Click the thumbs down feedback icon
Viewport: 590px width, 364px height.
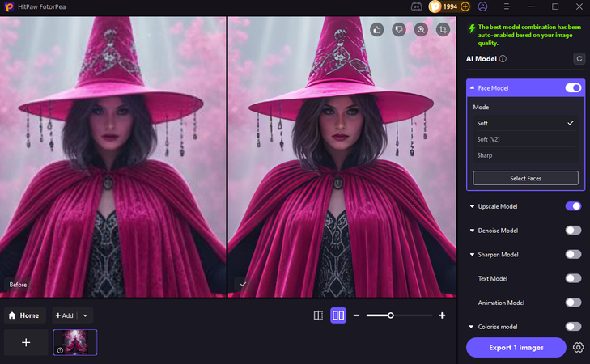click(398, 29)
